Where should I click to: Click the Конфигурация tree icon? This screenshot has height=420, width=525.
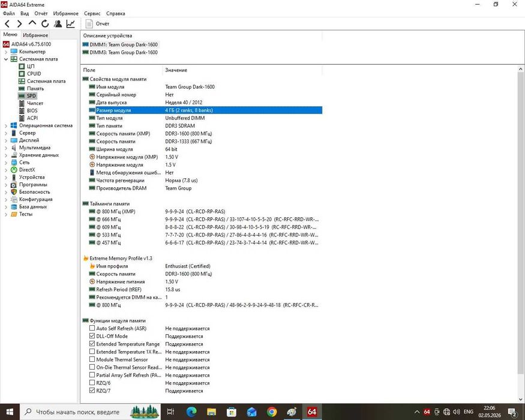[x=14, y=199]
